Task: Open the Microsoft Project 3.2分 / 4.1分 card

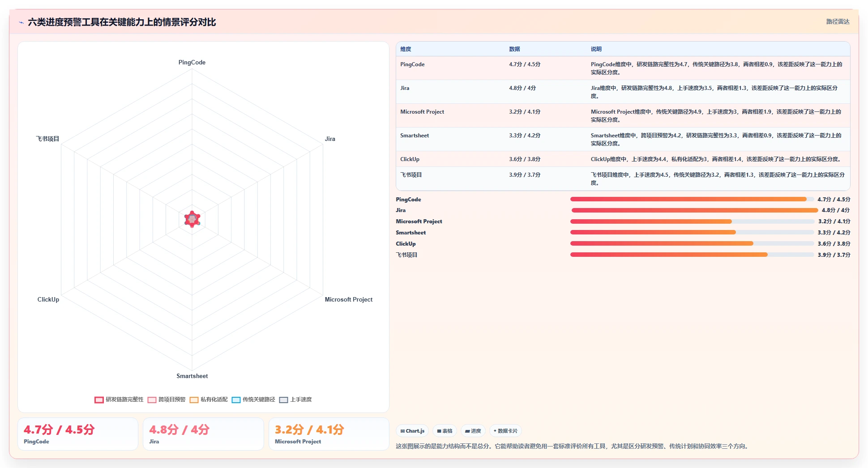Action: pos(329,434)
